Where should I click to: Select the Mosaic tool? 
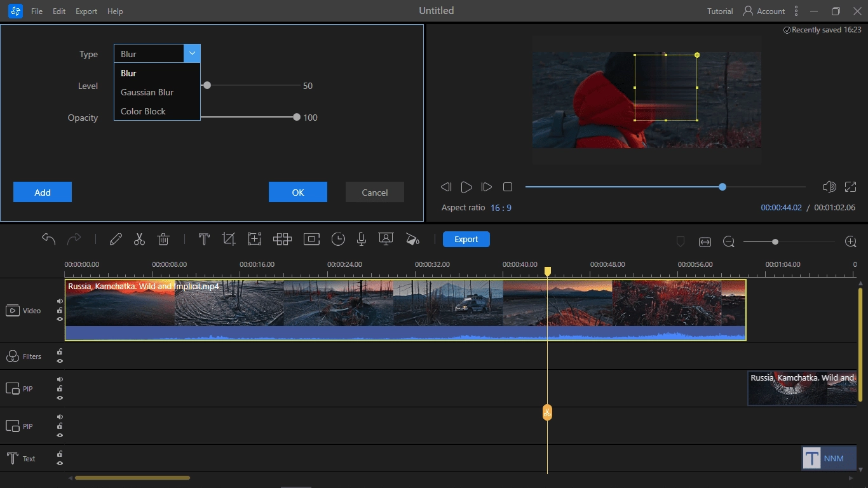[x=282, y=239]
